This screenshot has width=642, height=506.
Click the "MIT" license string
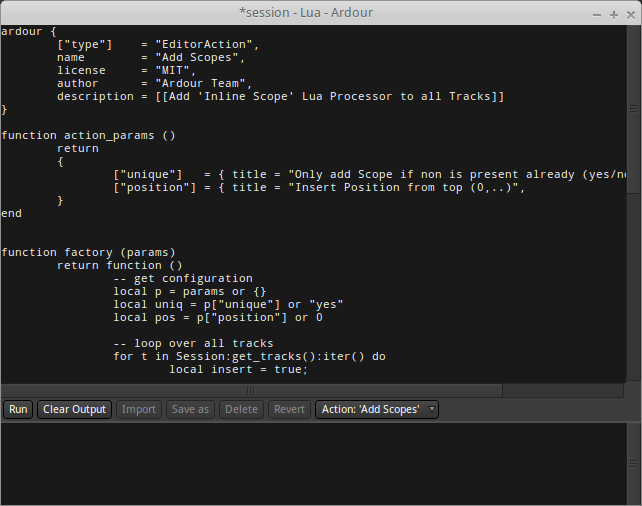click(172, 70)
